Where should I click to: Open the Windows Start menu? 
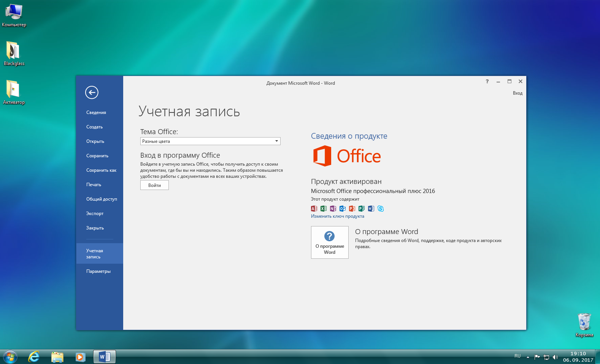coord(10,357)
